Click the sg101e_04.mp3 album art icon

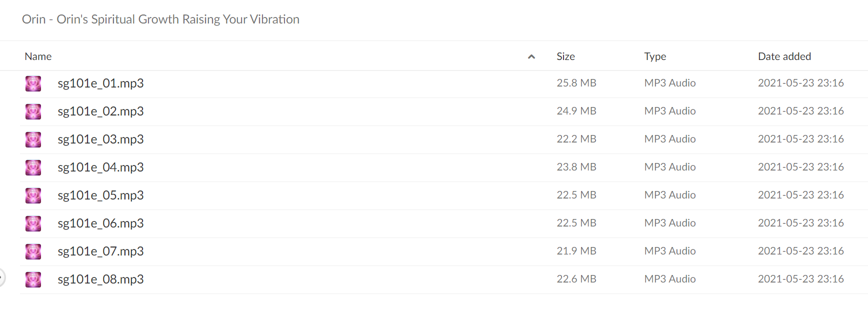[33, 167]
